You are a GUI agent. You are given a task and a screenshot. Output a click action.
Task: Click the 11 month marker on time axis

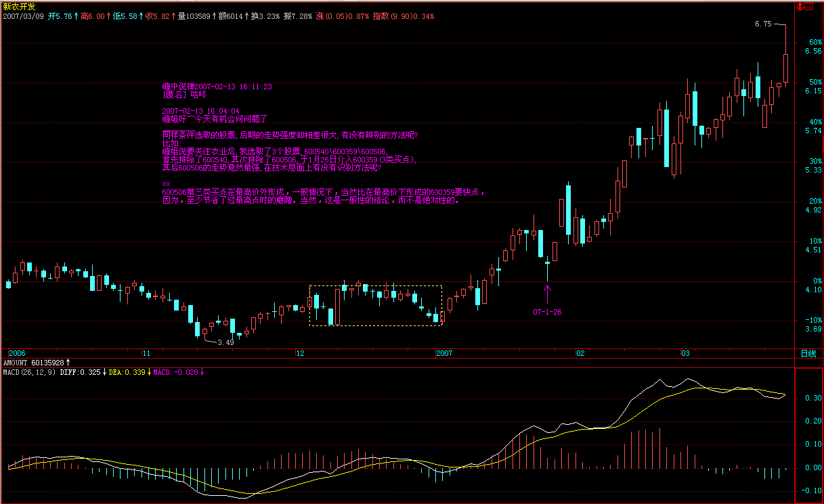146,353
